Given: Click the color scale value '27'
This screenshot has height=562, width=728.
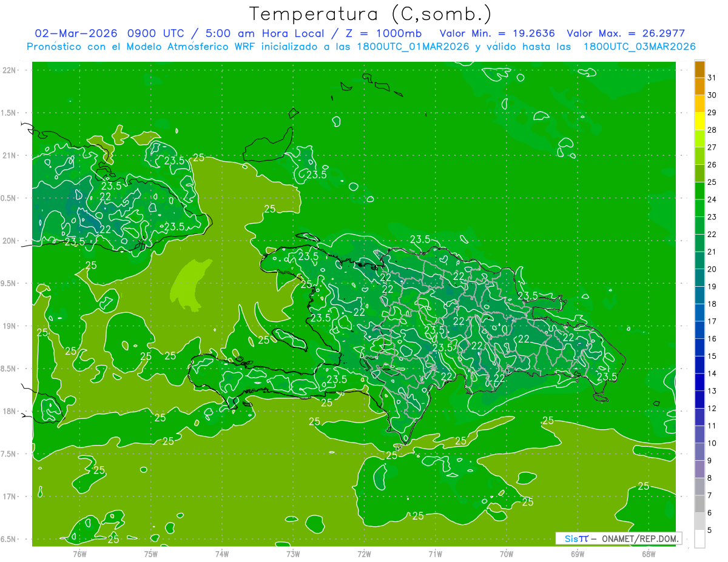Looking at the screenshot, I should (712, 147).
